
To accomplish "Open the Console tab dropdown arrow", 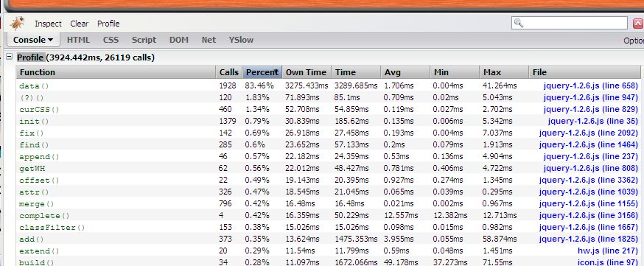I will tap(51, 41).
